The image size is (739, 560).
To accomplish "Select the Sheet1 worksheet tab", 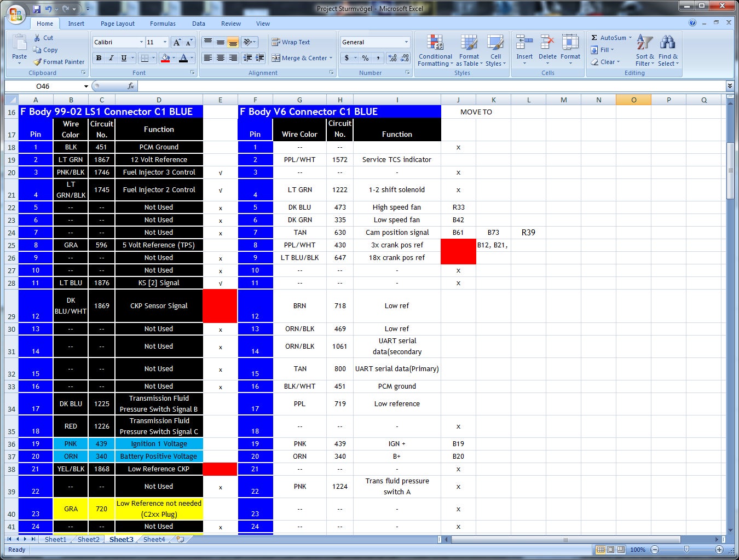I will pos(55,539).
